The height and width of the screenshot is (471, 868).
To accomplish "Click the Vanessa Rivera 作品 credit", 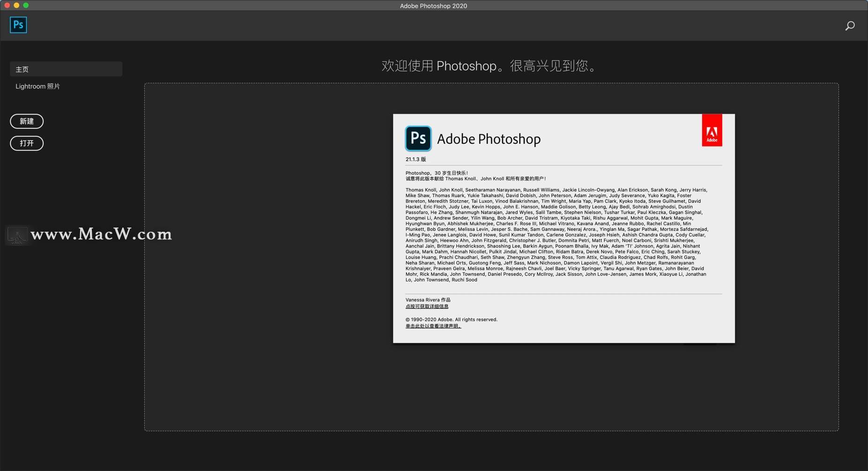I will tap(428, 300).
